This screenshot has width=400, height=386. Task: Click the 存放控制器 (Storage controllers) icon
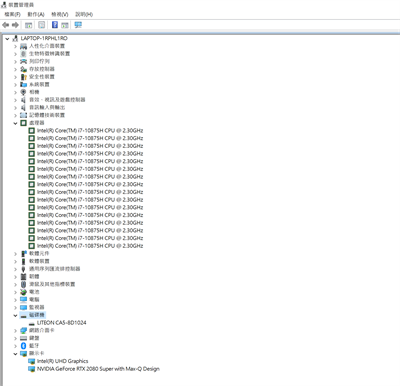(23, 69)
